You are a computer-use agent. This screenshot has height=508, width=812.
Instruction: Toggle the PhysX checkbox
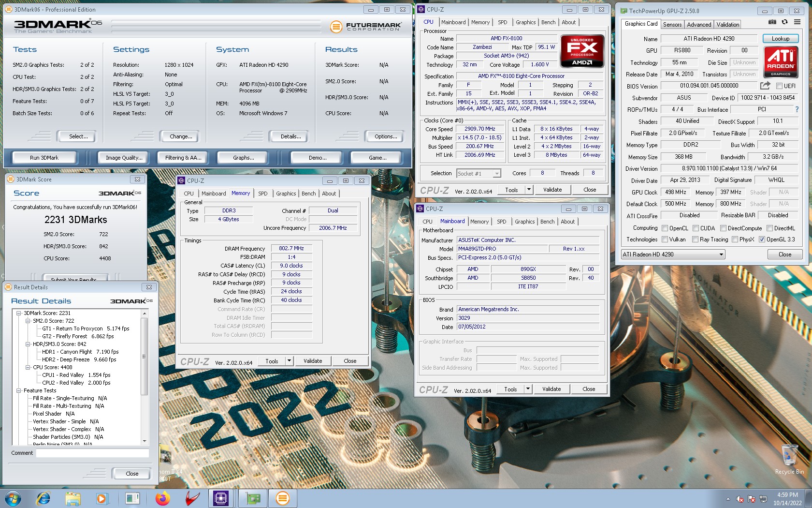click(x=735, y=239)
